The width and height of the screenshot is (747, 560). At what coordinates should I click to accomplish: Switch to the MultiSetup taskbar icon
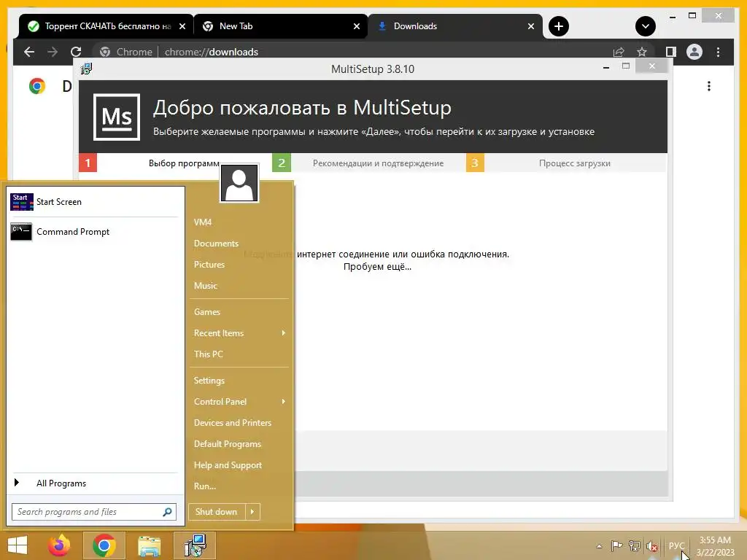click(195, 545)
